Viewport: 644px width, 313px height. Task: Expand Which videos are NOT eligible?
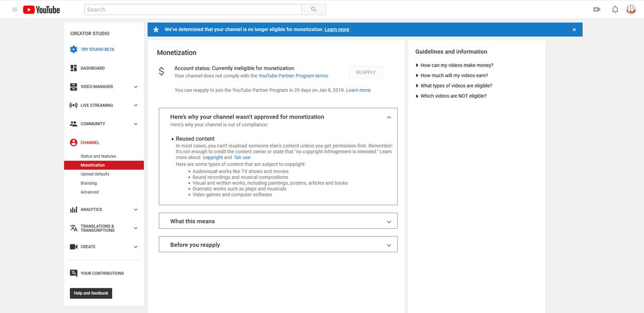coord(451,96)
